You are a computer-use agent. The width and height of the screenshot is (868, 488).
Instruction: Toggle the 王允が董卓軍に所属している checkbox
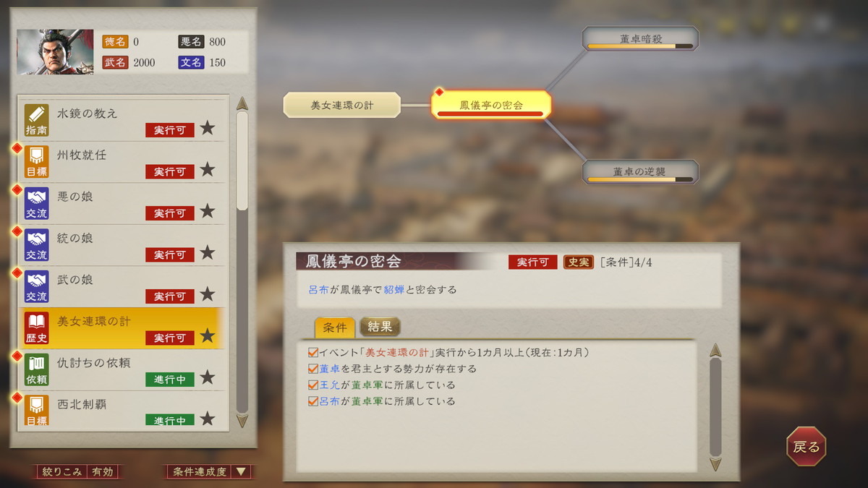click(313, 385)
